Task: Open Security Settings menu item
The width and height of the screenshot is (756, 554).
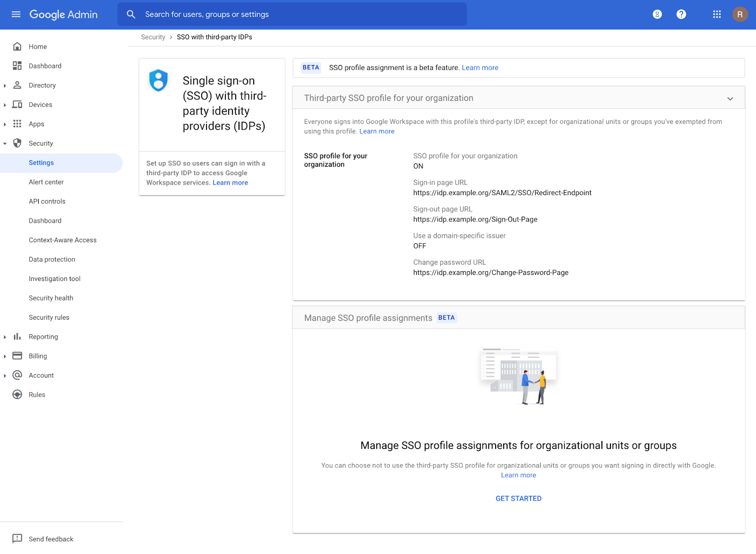Action: click(x=61, y=163)
